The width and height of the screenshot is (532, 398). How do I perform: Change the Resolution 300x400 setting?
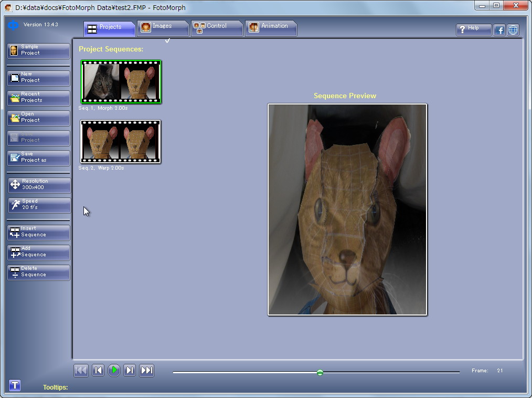(x=38, y=185)
